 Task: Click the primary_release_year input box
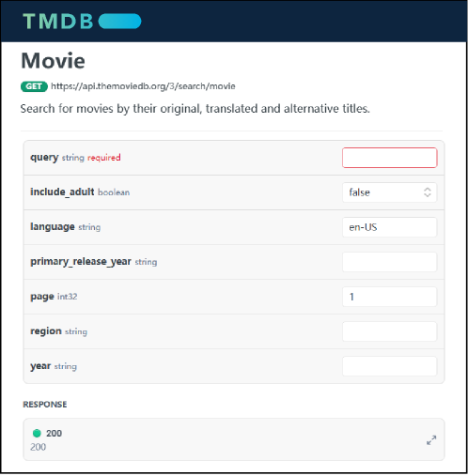click(x=389, y=262)
